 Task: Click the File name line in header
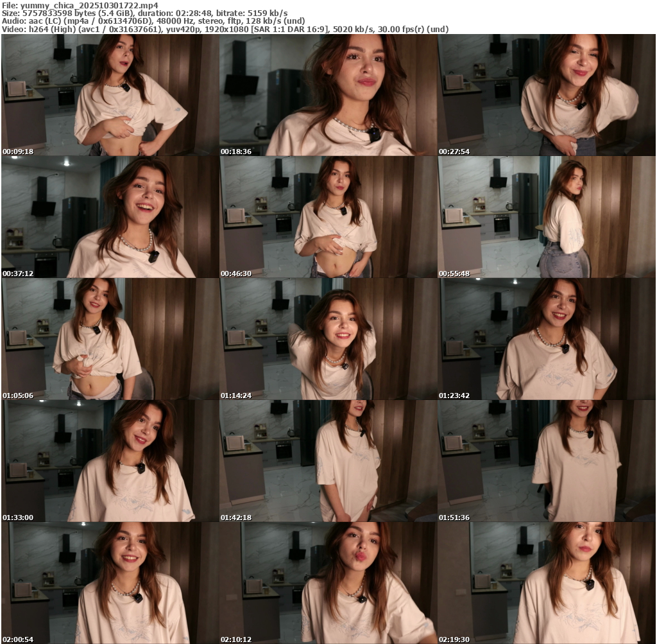click(x=80, y=5)
